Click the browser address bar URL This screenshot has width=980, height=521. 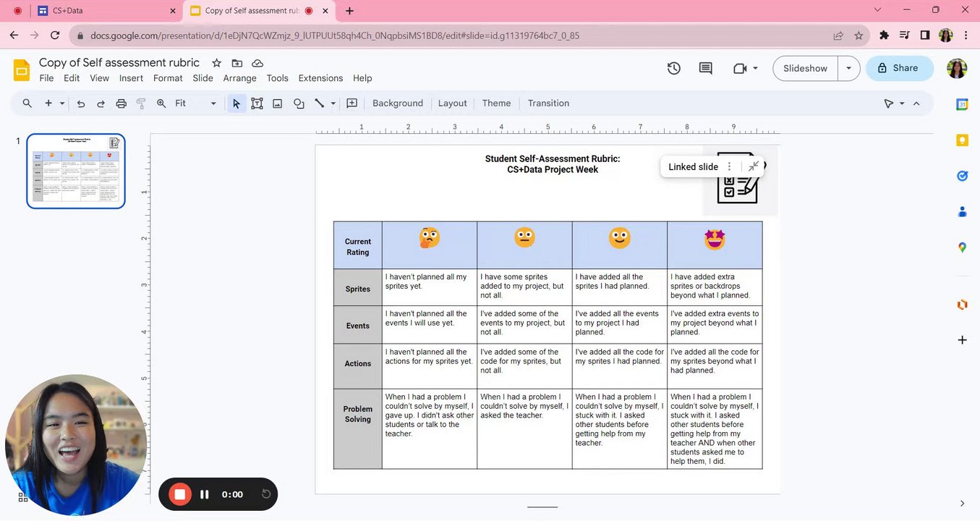pos(335,35)
